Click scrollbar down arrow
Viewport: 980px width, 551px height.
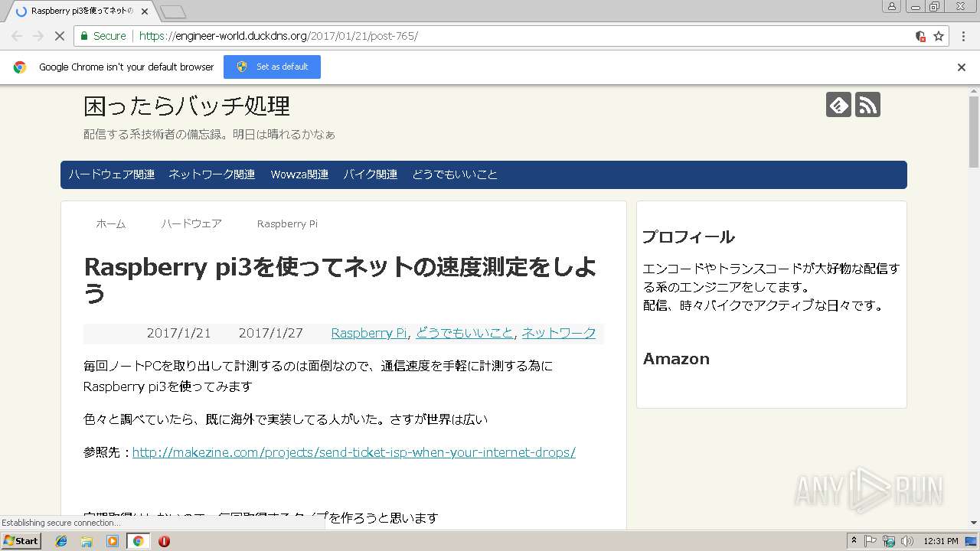[x=974, y=523]
